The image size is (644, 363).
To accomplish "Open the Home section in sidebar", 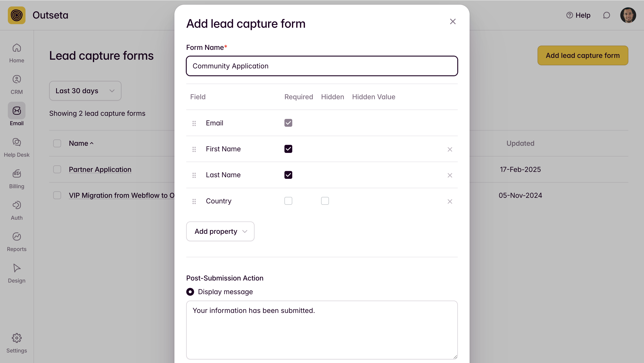I will [x=17, y=53].
